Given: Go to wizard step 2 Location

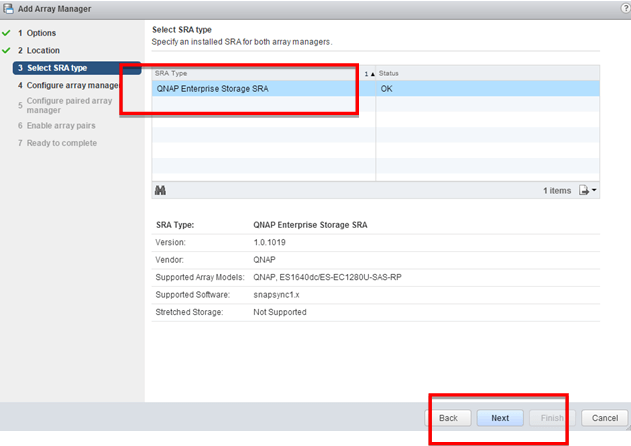Looking at the screenshot, I should click(x=43, y=50).
